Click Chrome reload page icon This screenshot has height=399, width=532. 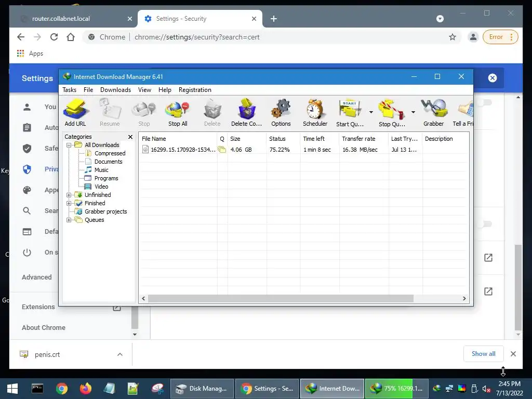point(54,37)
